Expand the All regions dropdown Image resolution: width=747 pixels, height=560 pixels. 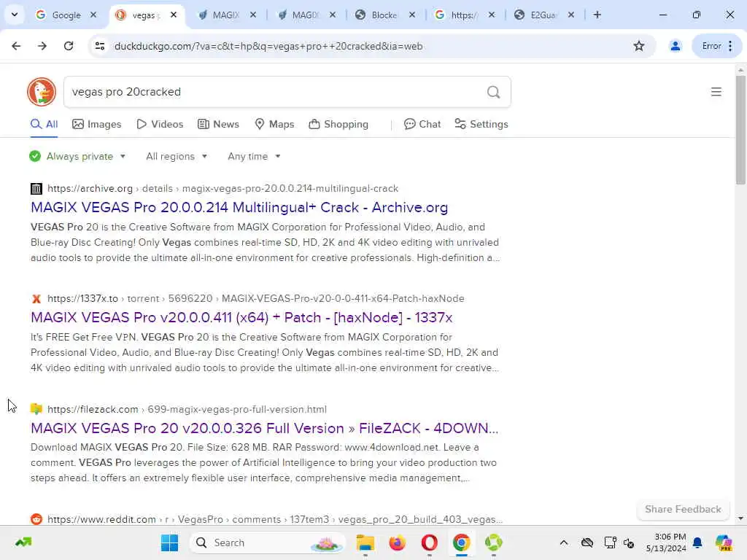177,156
